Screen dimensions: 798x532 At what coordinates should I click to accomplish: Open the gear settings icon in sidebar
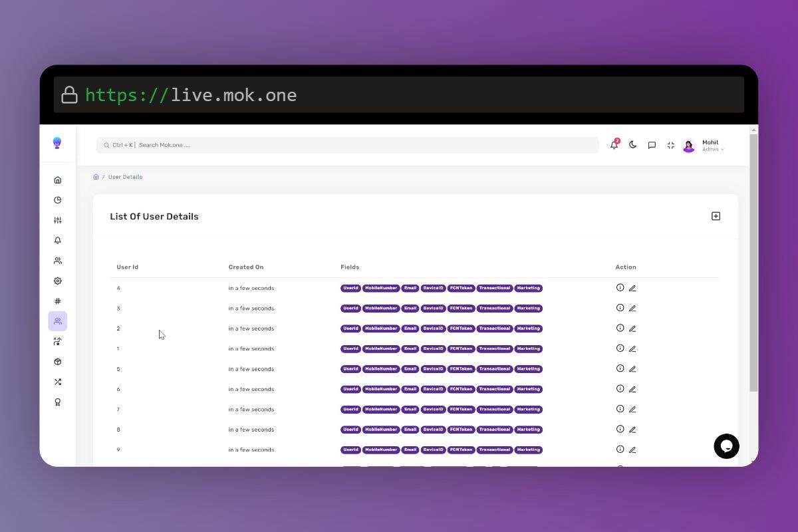[x=57, y=281]
